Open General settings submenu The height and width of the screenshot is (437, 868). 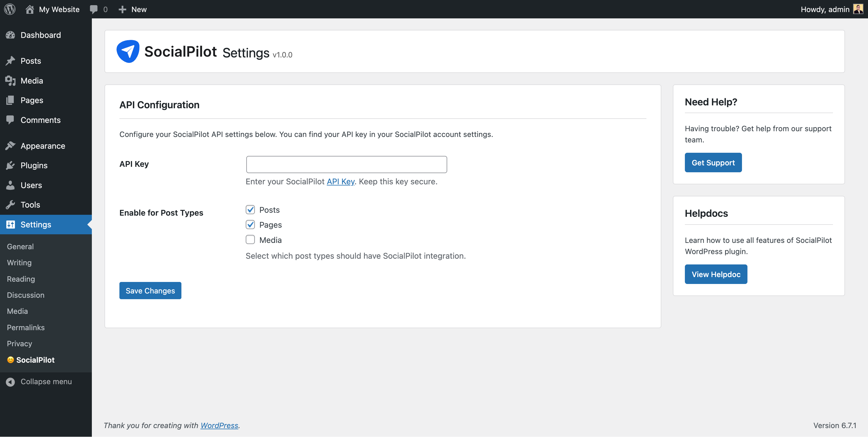click(20, 246)
